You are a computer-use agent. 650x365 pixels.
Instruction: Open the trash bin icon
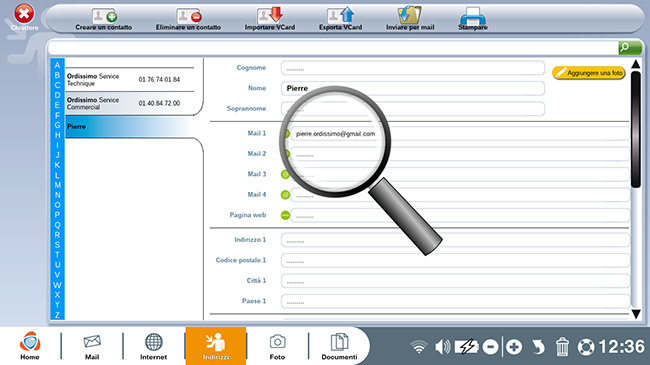pos(562,346)
